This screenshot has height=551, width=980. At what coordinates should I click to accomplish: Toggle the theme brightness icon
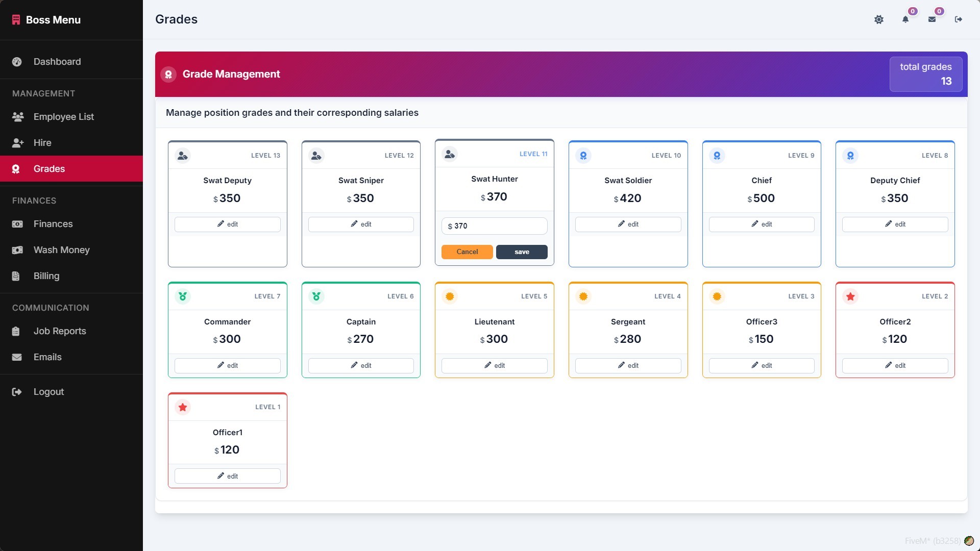click(878, 19)
